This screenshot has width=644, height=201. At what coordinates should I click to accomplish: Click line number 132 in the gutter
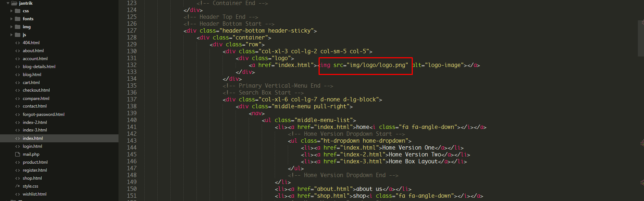tap(132, 65)
